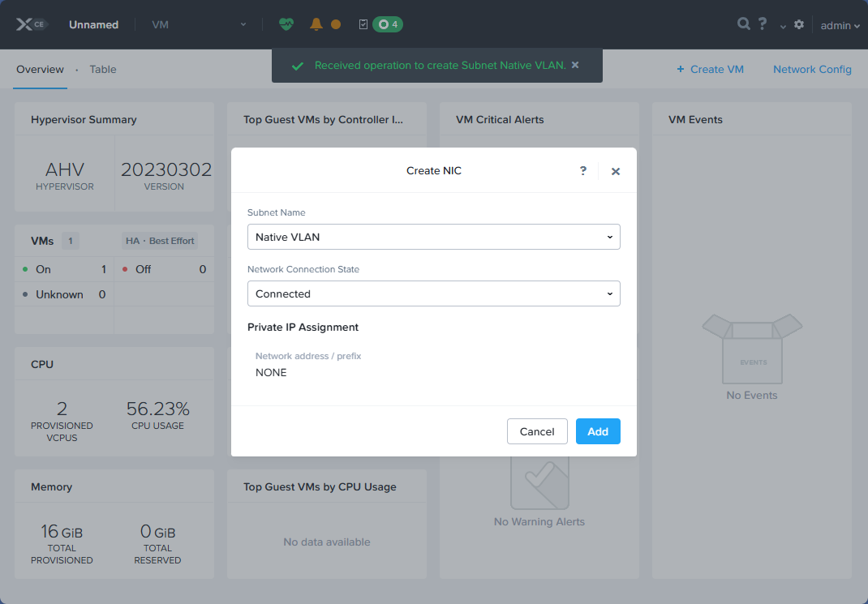The width and height of the screenshot is (868, 604).
Task: Click the help question mark in top bar
Action: (x=763, y=24)
